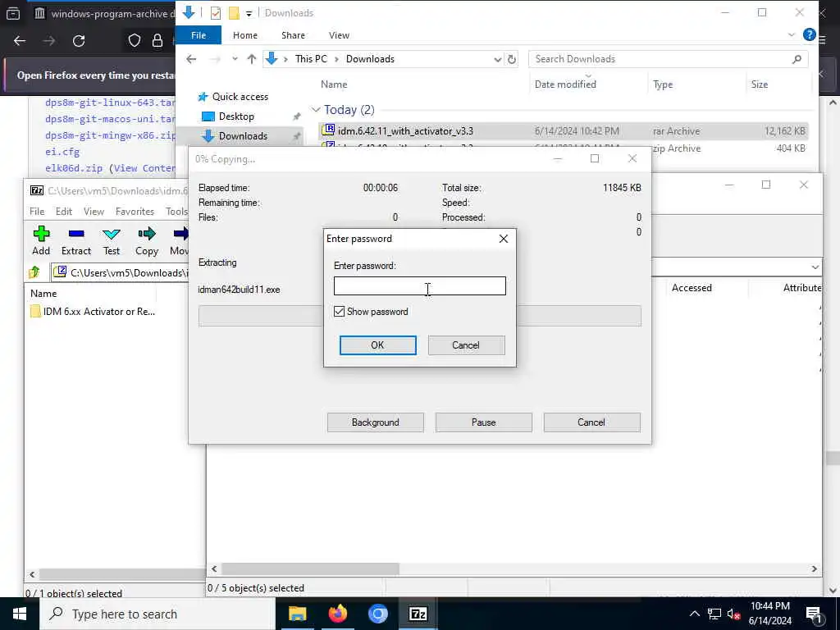Refresh the Downloads folder view
Viewport: 840px width, 630px height.
point(512,59)
